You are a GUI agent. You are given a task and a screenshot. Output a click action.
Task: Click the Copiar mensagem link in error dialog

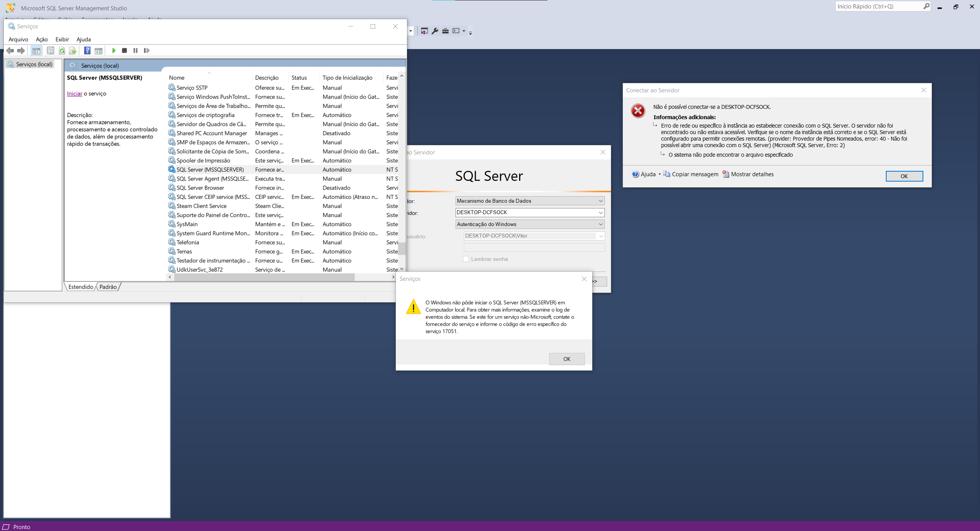click(694, 174)
